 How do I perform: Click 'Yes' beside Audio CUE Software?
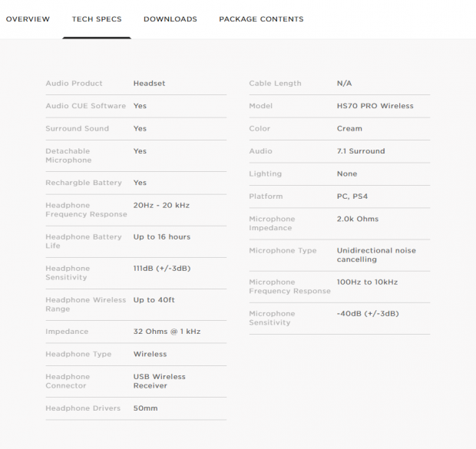(140, 106)
